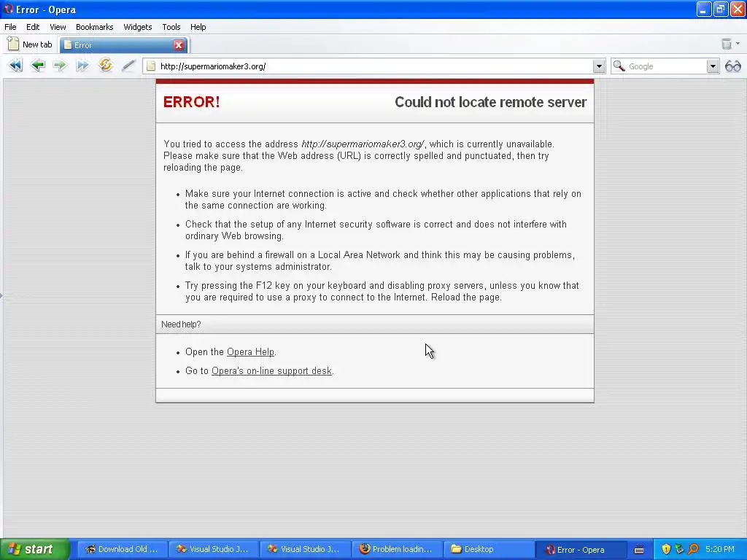Viewport: 747px width, 560px height.
Task: Click Could not locate remote server heading
Action: tap(491, 102)
